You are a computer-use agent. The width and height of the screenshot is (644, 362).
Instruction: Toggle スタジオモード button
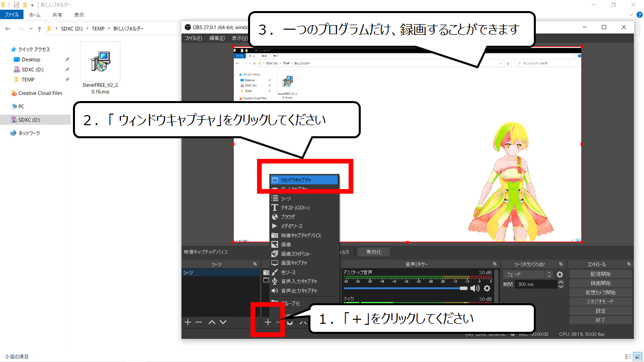pos(600,302)
